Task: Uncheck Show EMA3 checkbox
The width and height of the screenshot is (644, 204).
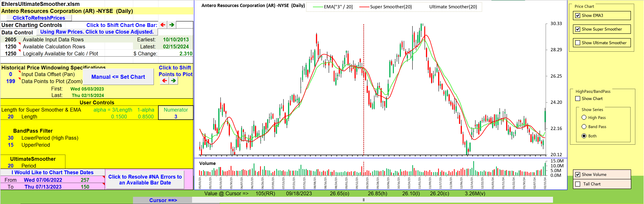Action: (578, 16)
